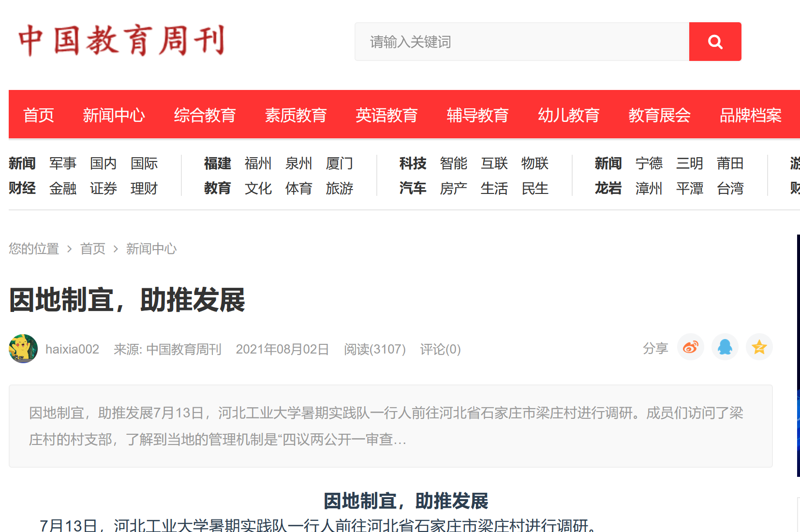Click the 台湾 link

coord(730,188)
